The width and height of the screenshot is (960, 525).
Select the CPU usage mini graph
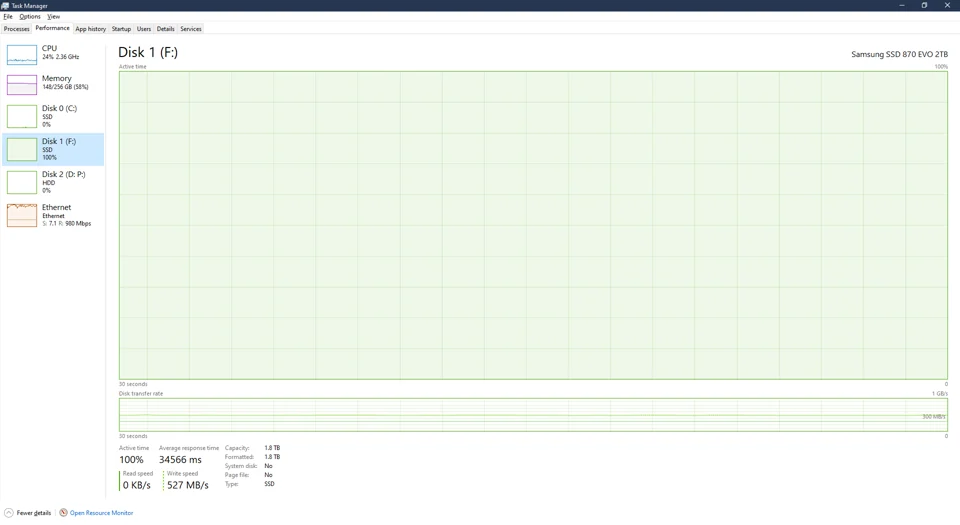click(22, 54)
